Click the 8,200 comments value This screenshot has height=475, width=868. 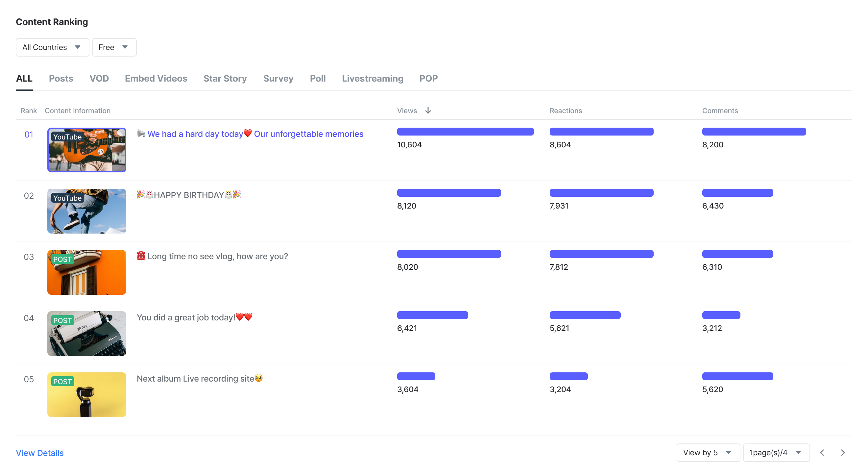tap(713, 145)
